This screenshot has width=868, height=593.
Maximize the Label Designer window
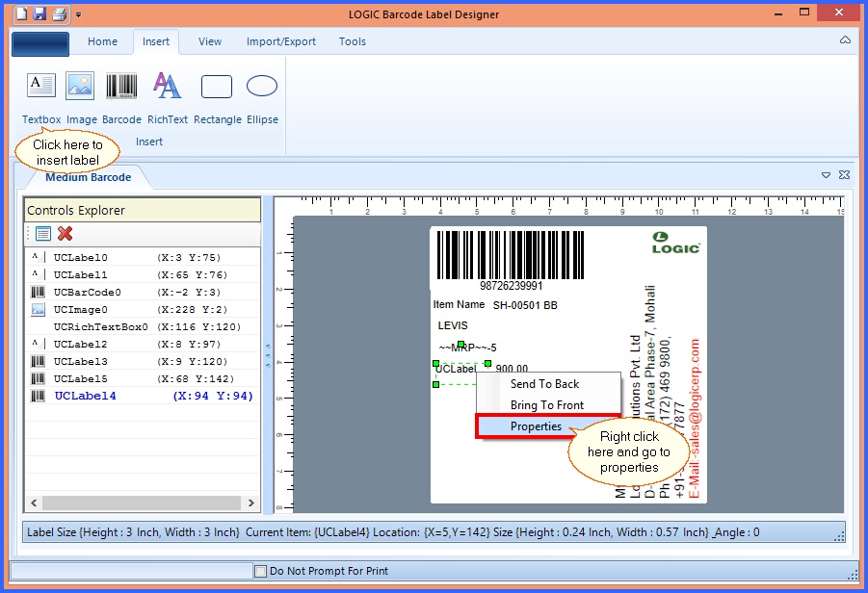tap(804, 13)
